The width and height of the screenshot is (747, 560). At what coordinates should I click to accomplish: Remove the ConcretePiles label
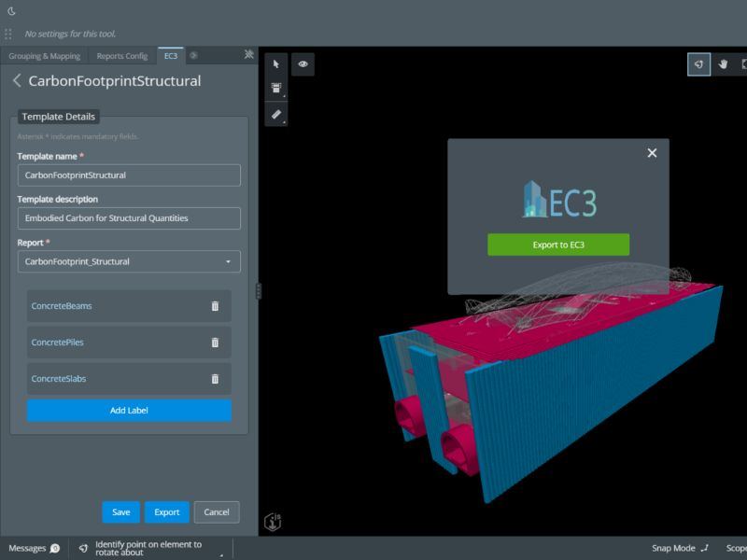(215, 343)
